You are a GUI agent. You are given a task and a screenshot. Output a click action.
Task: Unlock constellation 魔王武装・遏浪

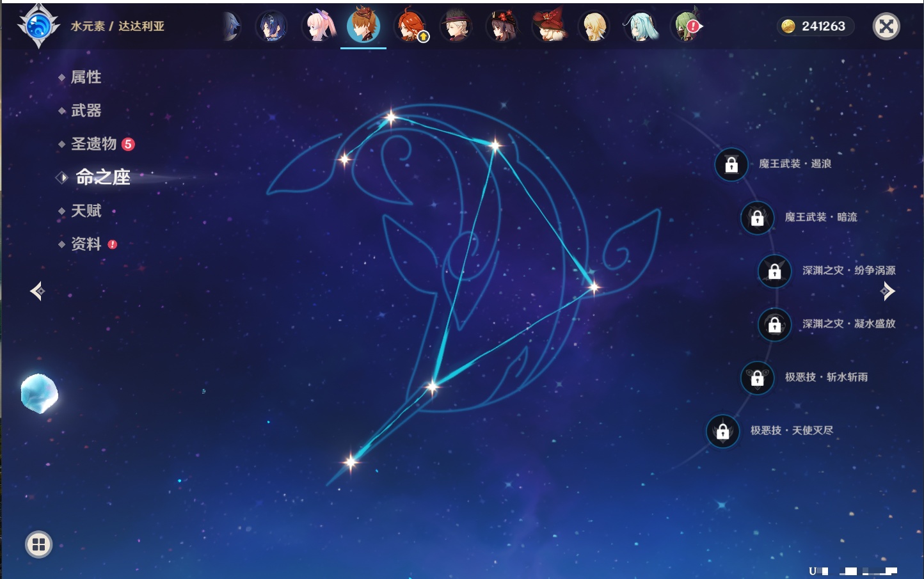[731, 164]
